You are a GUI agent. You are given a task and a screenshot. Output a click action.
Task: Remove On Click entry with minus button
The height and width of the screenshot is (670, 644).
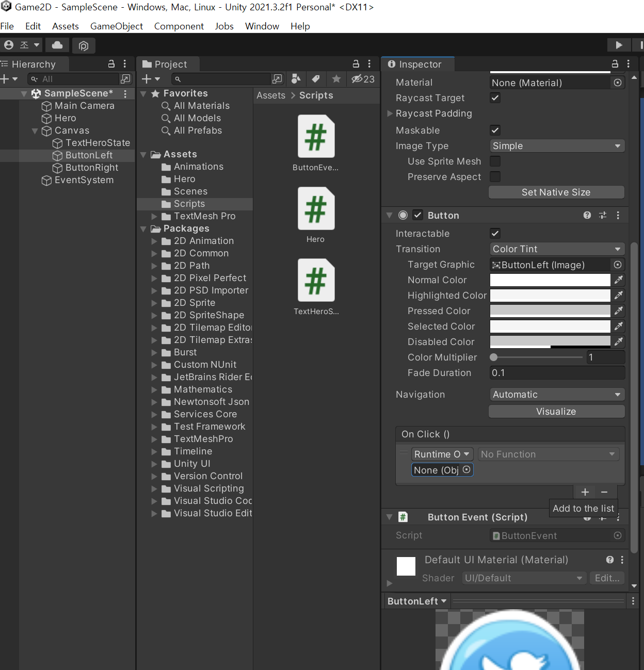[604, 492]
